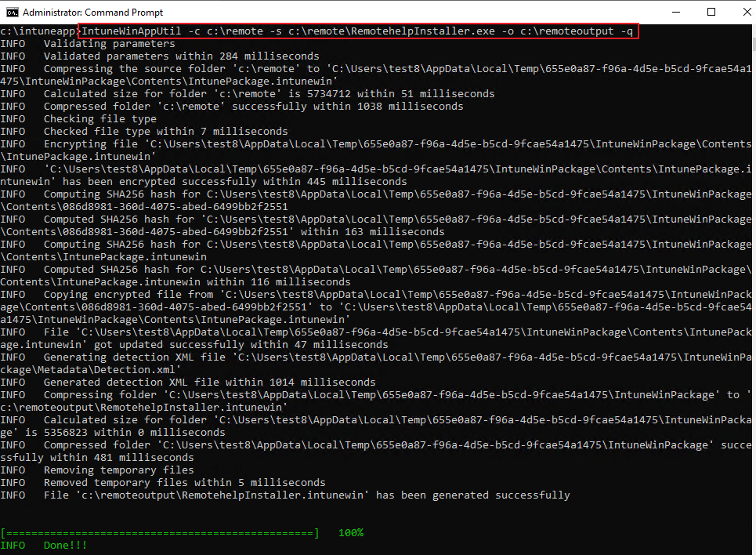
Task: Click the green 100% text
Action: [x=351, y=533]
